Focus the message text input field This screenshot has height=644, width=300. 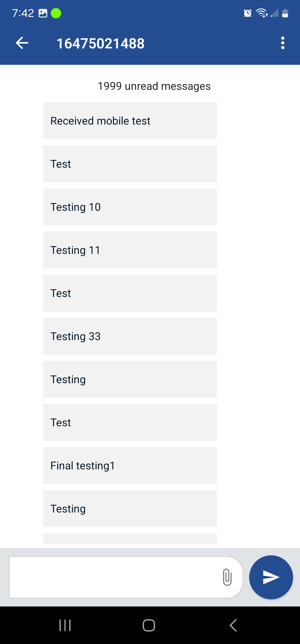114,577
